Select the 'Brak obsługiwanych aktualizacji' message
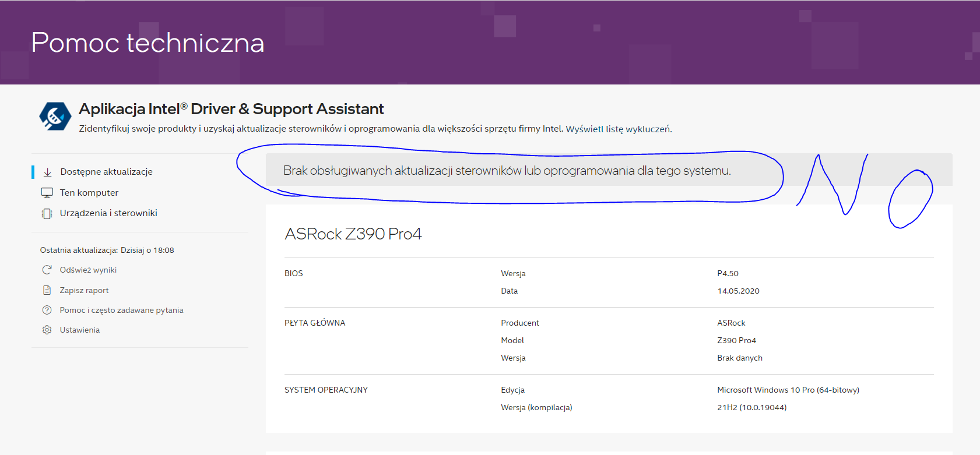The width and height of the screenshot is (980, 455). click(x=507, y=171)
